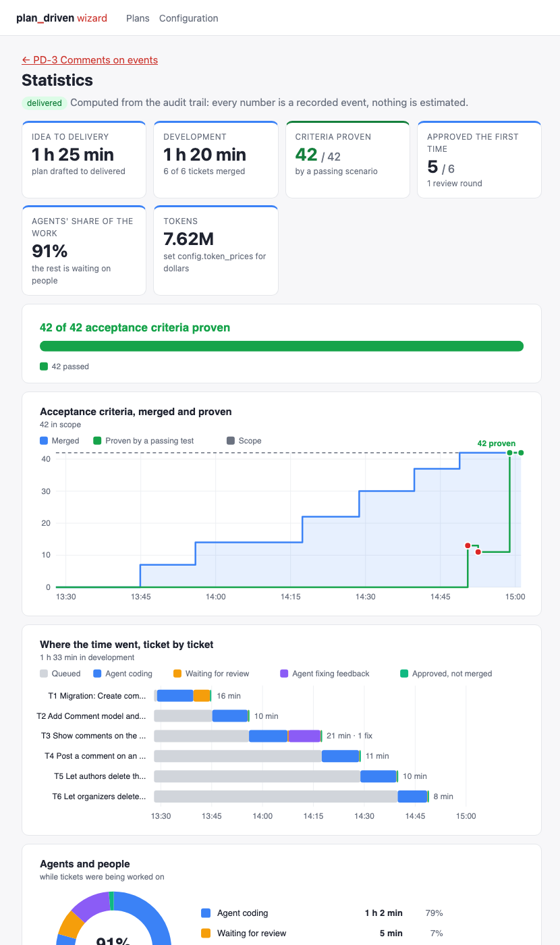Click T1's orange waiting for review segment

pos(202,696)
